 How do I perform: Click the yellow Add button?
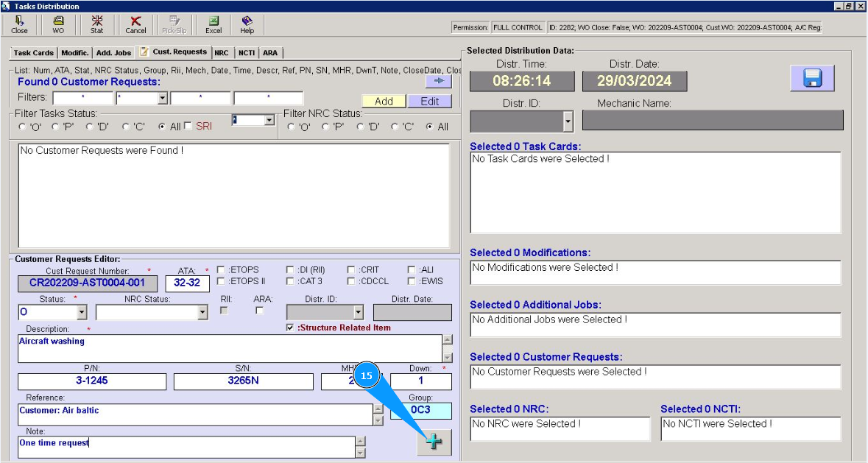pyautogui.click(x=384, y=102)
